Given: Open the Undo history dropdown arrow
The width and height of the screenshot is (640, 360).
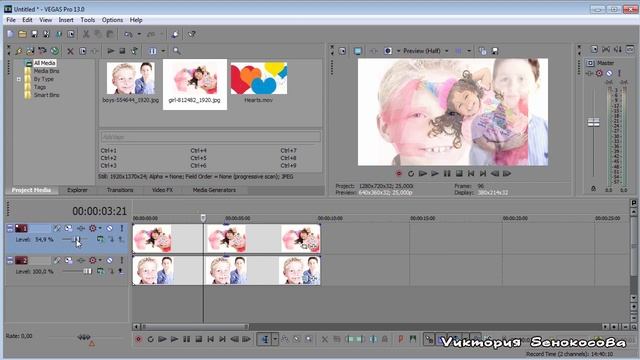Looking at the screenshot, I should click(x=139, y=34).
